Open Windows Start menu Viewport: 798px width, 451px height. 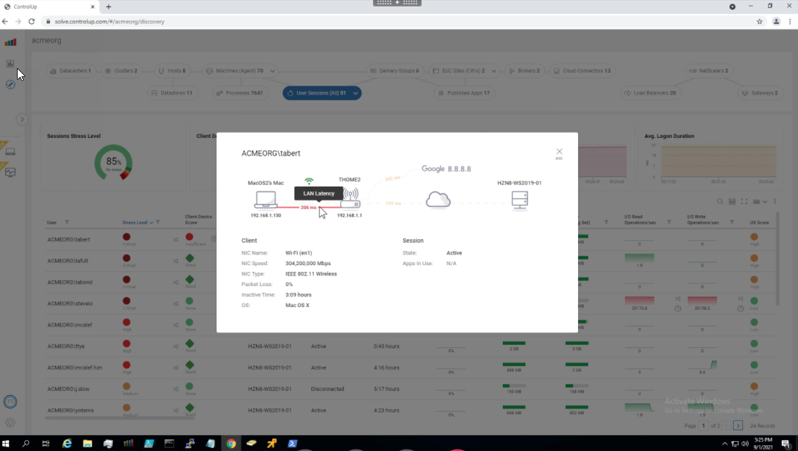[6, 443]
